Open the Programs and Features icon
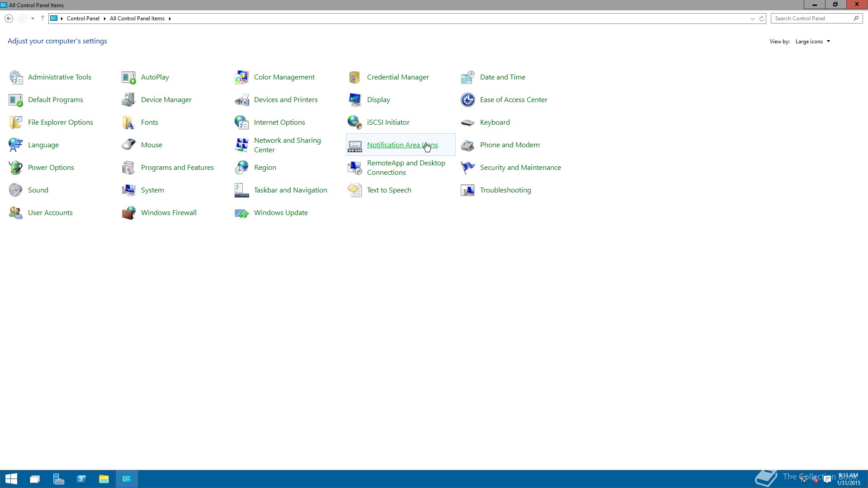 [129, 168]
